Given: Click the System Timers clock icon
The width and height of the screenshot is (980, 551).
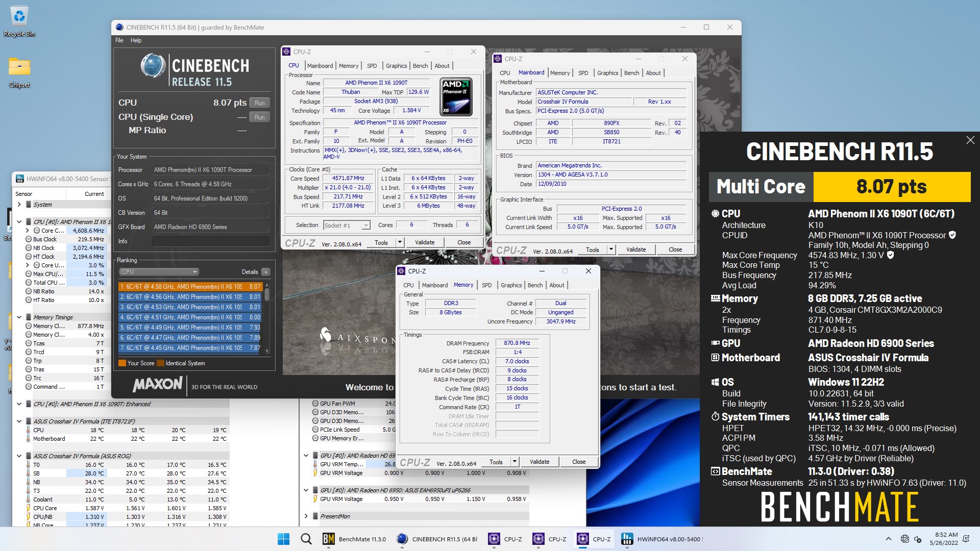Looking at the screenshot, I should (716, 417).
